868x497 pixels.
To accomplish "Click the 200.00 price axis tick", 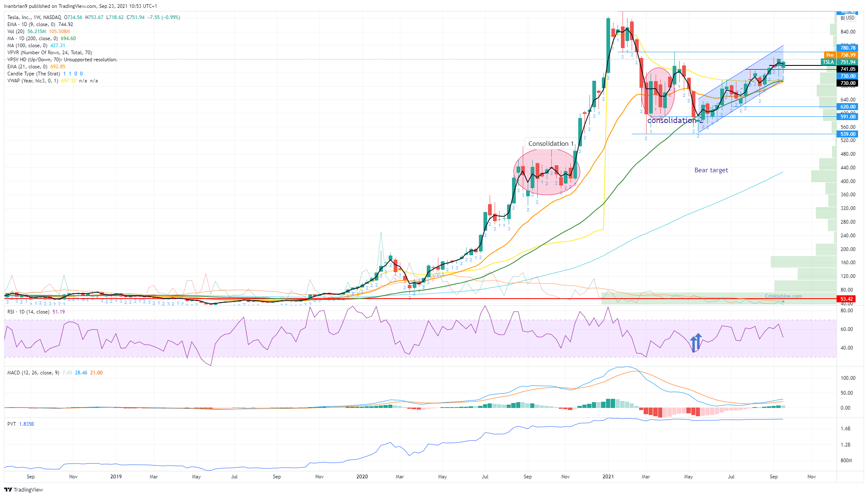I will (848, 249).
